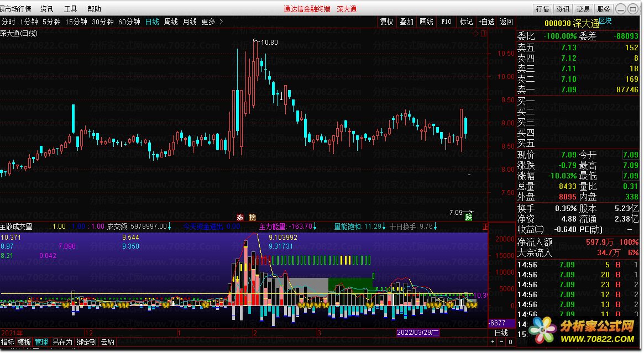Click the red 涨 marker icon

pyautogui.click(x=240, y=218)
